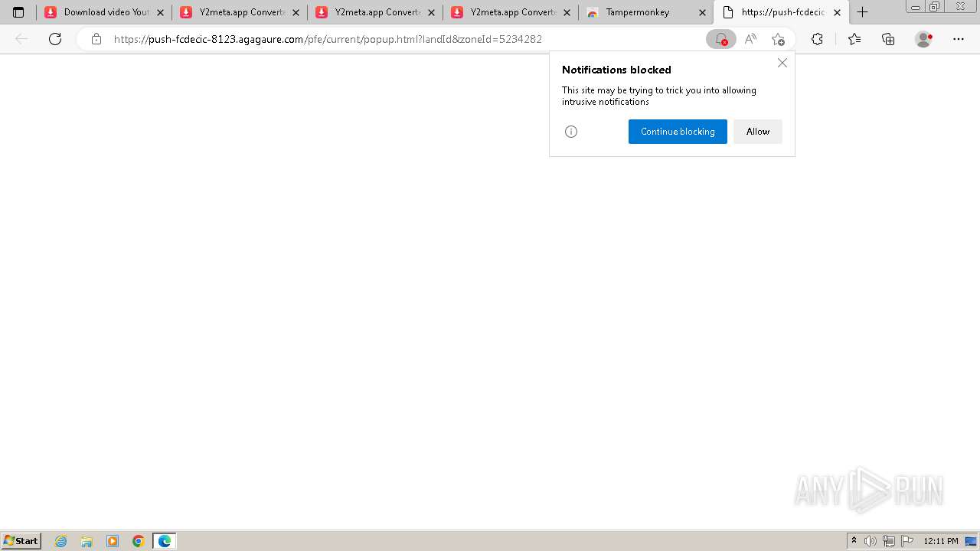980x551 pixels.
Task: Open Settings and more menu
Action: coord(959,39)
